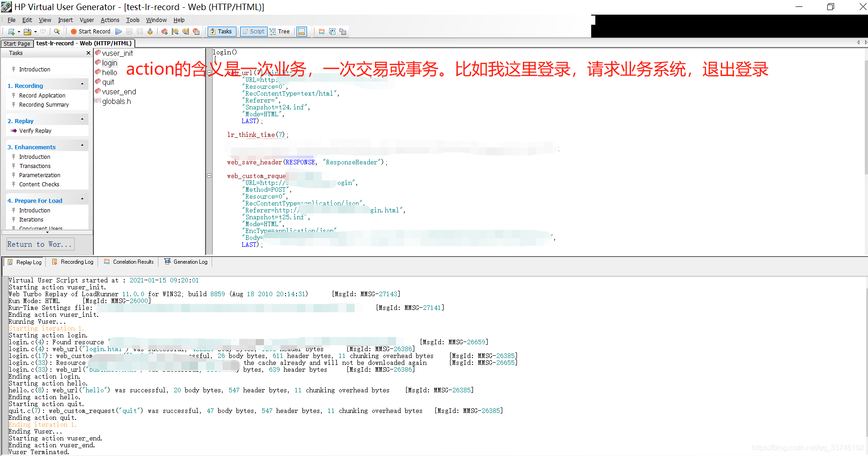Image resolution: width=868 pixels, height=456 pixels.
Task: Collapse the 2. Replay section
Action: point(82,119)
